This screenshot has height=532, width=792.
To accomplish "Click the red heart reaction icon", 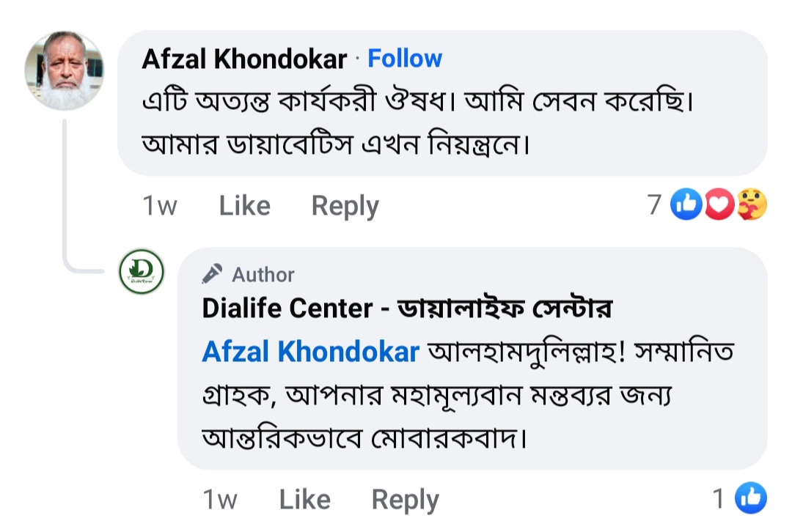I will point(719,205).
